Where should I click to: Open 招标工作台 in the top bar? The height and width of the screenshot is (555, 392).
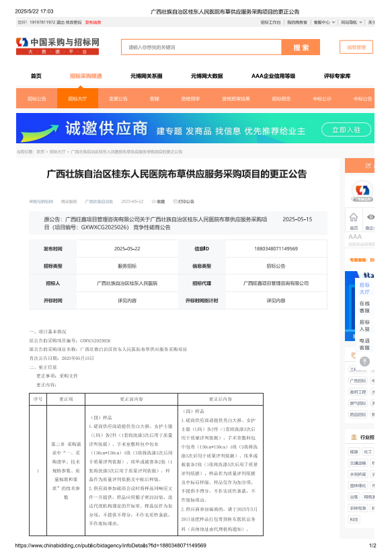coord(271,22)
